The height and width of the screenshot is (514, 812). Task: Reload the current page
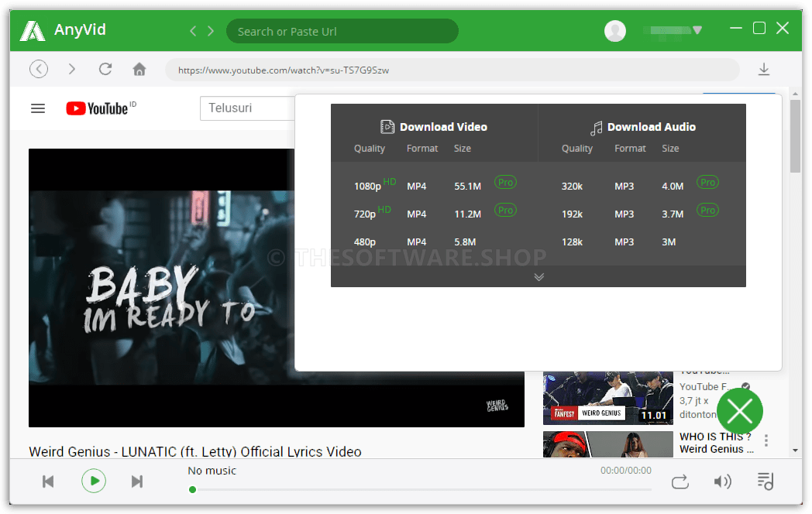(x=105, y=69)
